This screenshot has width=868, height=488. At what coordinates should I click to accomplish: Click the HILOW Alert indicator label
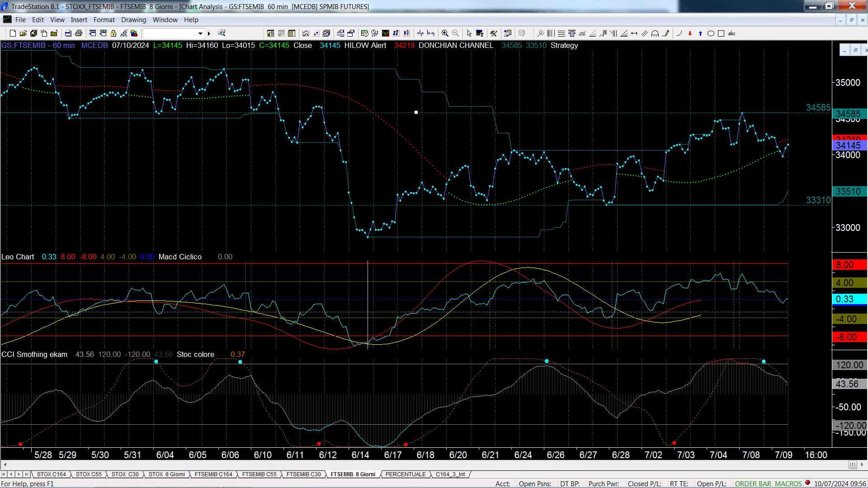[x=365, y=45]
